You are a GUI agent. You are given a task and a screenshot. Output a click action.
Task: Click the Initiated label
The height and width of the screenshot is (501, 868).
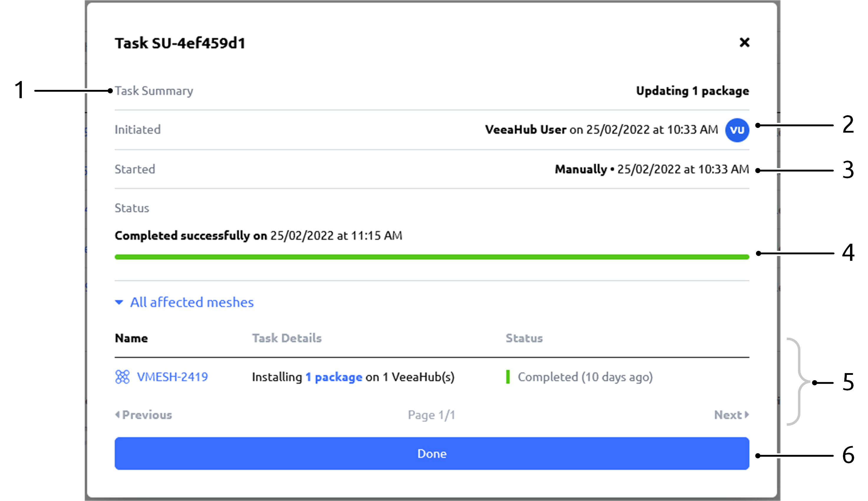[x=137, y=130]
